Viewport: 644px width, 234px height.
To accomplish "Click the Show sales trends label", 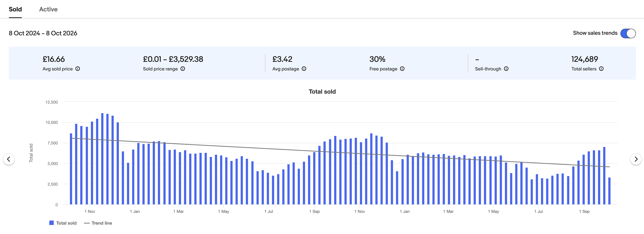I will coord(595,33).
